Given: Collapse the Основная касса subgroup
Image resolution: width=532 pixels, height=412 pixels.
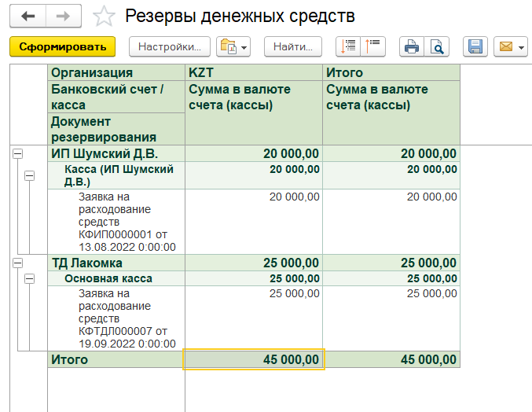Looking at the screenshot, I should pos(30,278).
